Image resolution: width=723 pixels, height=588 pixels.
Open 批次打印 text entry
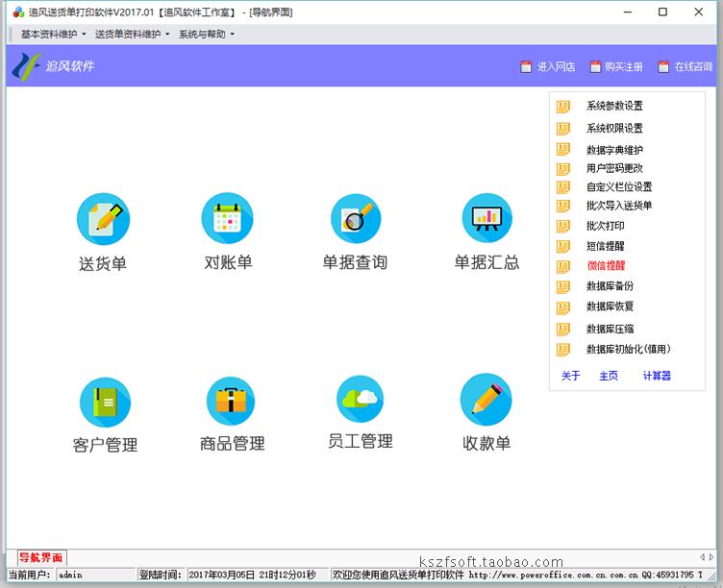606,226
